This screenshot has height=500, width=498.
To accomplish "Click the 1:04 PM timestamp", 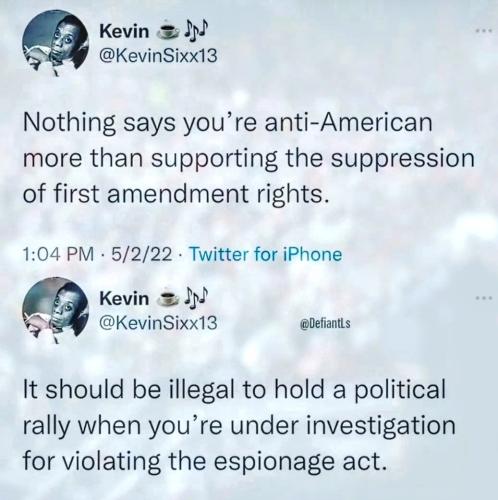I will coord(59,255).
